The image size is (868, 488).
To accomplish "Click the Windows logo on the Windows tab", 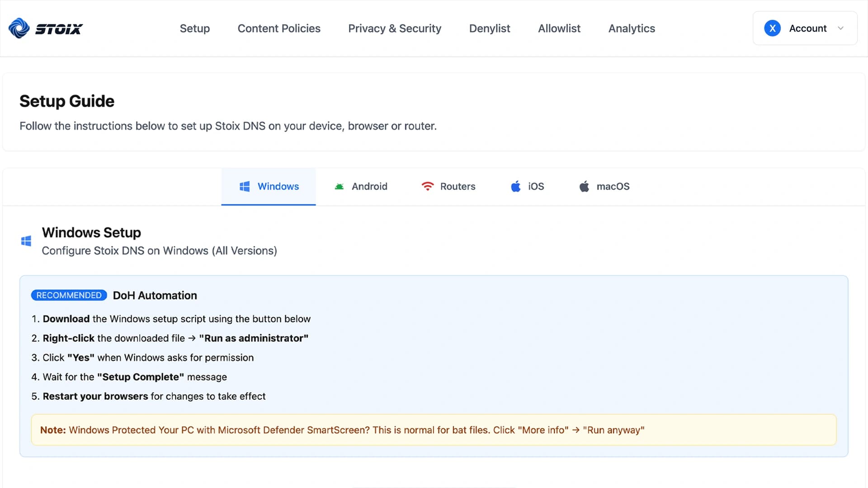I will click(245, 186).
